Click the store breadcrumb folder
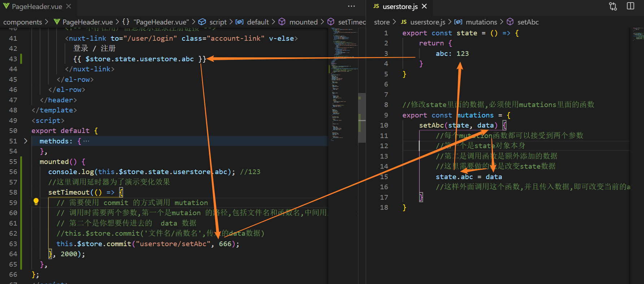Screen dimensions: 644x284 (x=382, y=22)
